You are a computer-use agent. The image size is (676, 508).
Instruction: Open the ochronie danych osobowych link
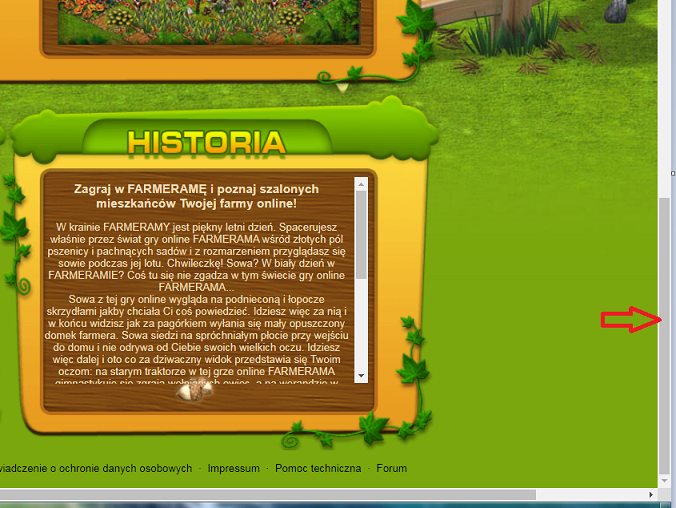[96, 468]
